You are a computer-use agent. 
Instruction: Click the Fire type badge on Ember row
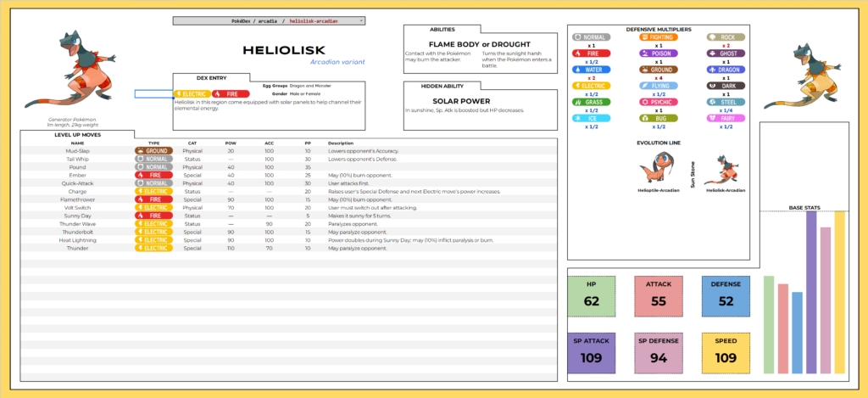(154, 175)
